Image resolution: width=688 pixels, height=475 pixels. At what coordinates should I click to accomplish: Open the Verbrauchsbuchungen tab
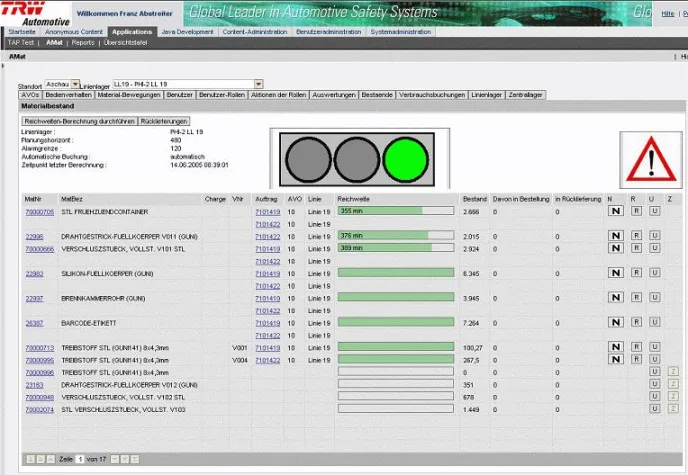pos(431,94)
